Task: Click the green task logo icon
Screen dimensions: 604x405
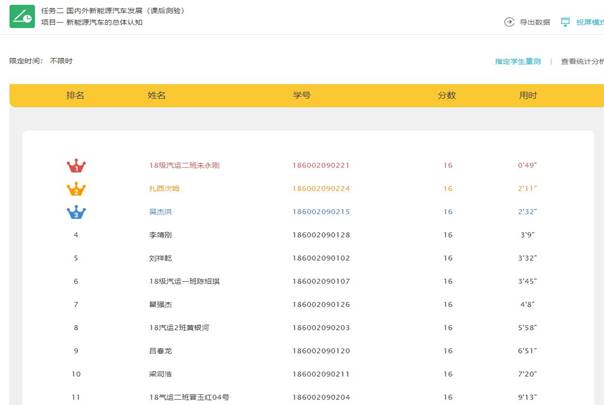Action: 20,17
